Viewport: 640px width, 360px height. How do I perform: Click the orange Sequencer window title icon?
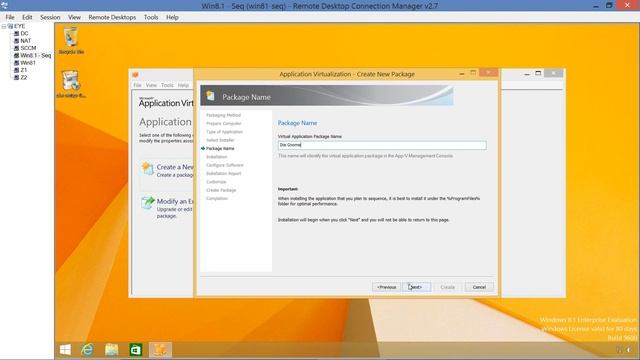135,75
